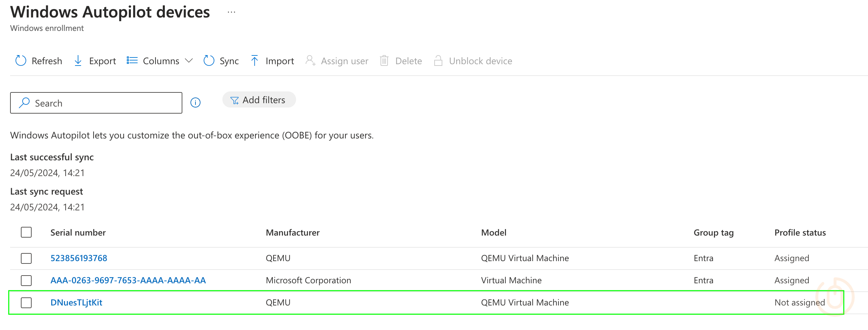Import devices via the Import icon
The height and width of the screenshot is (330, 868).
pyautogui.click(x=254, y=61)
